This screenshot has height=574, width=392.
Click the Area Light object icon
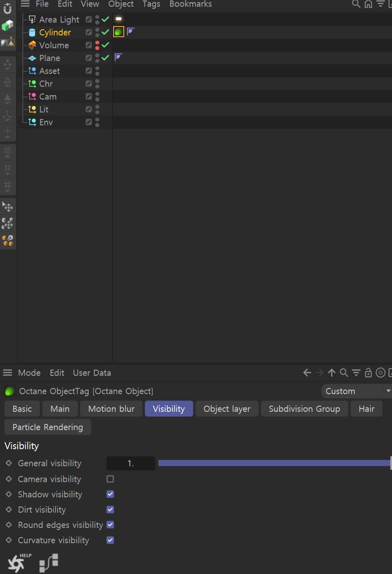[x=32, y=20]
